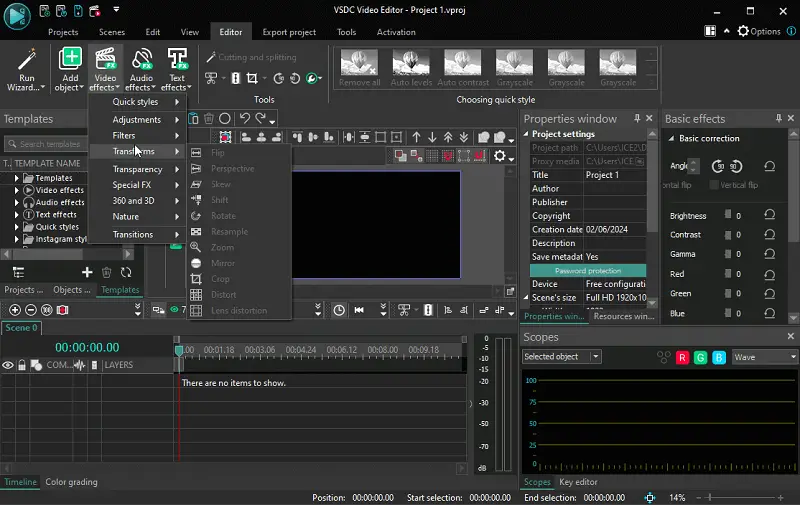Viewport: 800px width, 505px height.
Task: Open the Filters submenu
Action: (x=138, y=135)
